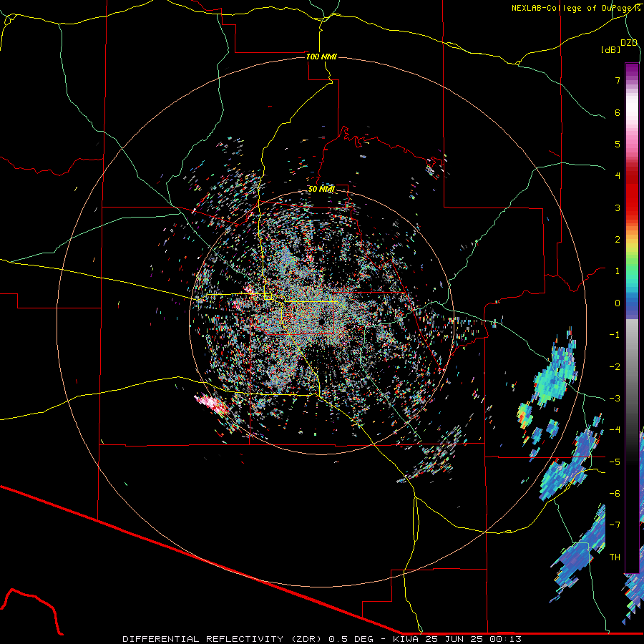Click the '100 NMI' range ring label
The image size is (644, 644).
coord(321,57)
